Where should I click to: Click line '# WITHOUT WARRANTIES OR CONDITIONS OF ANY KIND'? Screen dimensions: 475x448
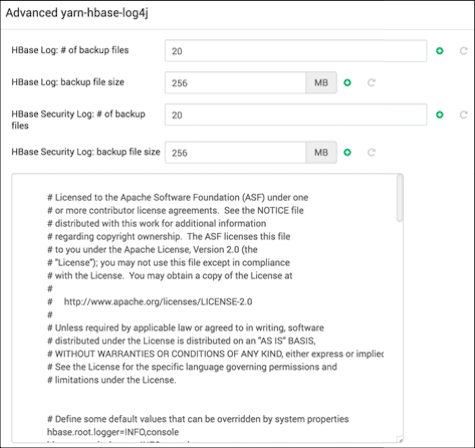(x=215, y=354)
